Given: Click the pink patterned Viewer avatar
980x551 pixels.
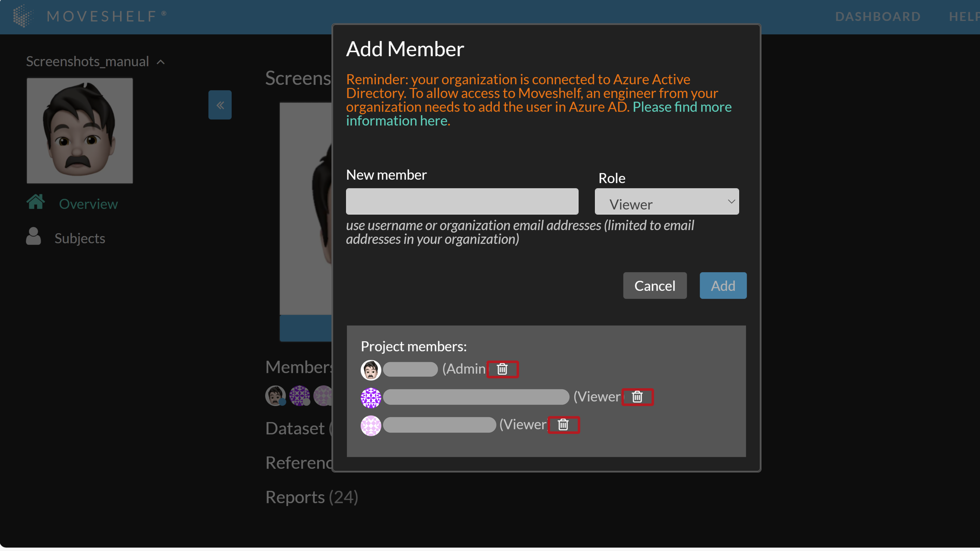Looking at the screenshot, I should [x=371, y=425].
